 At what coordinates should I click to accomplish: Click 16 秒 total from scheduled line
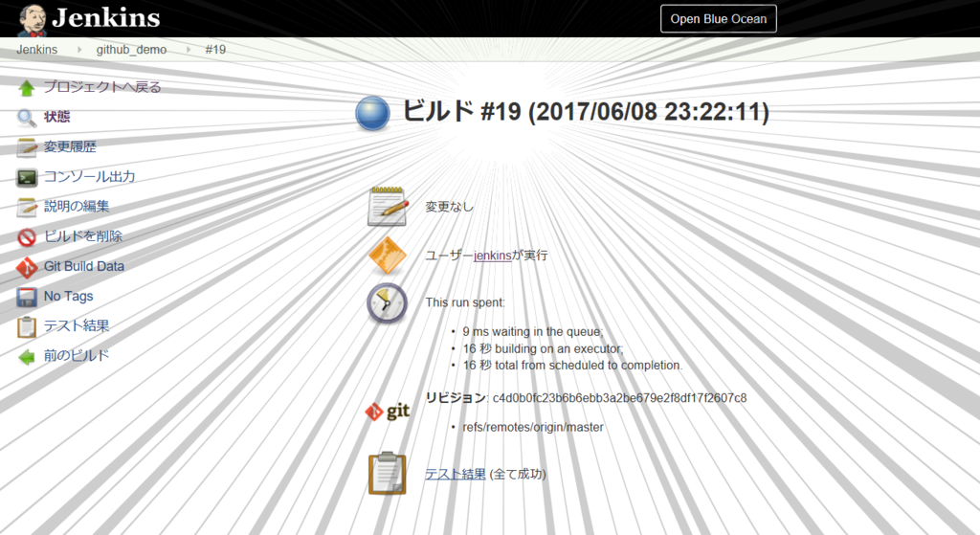click(572, 365)
